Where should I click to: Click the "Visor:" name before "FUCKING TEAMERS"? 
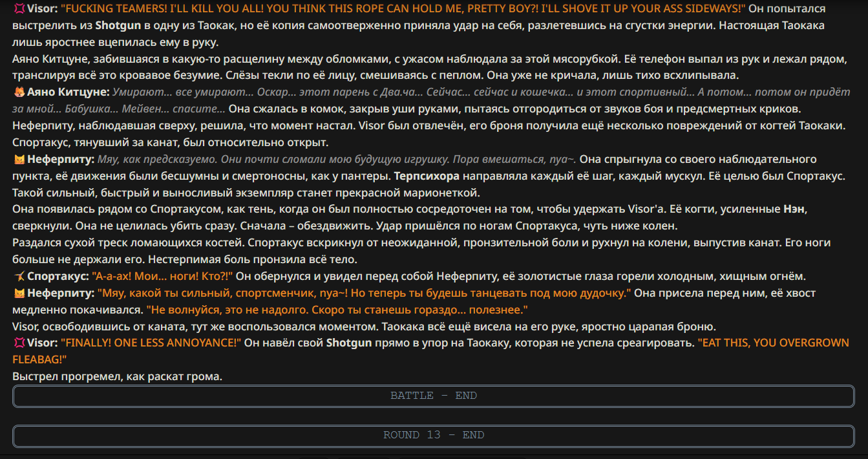(43, 10)
